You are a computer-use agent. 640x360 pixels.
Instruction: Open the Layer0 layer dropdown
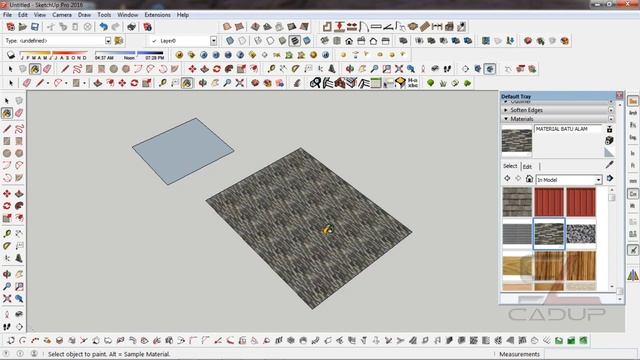pos(213,41)
